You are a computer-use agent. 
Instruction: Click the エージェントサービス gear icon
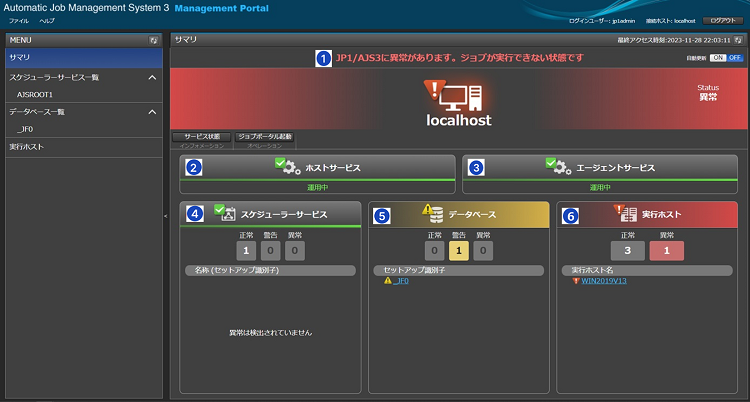click(559, 167)
